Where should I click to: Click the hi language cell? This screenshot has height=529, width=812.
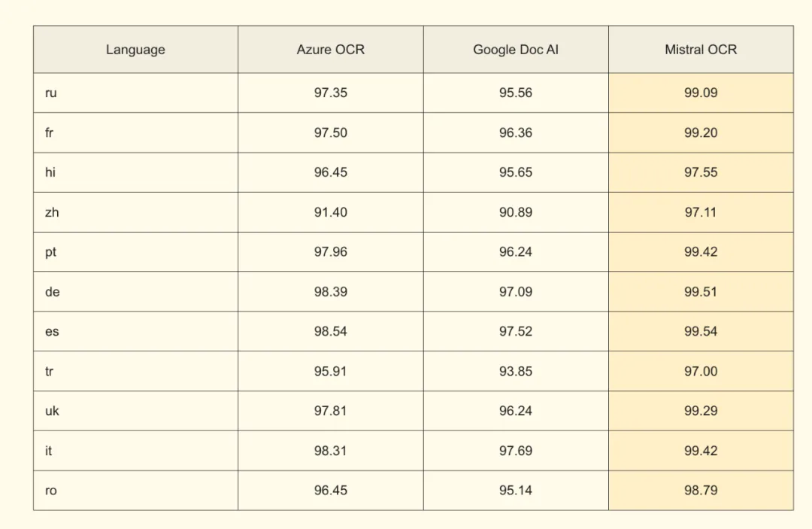[135, 172]
